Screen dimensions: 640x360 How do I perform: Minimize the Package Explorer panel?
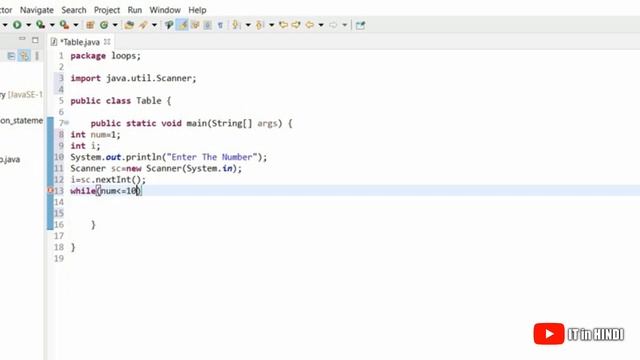click(x=22, y=39)
